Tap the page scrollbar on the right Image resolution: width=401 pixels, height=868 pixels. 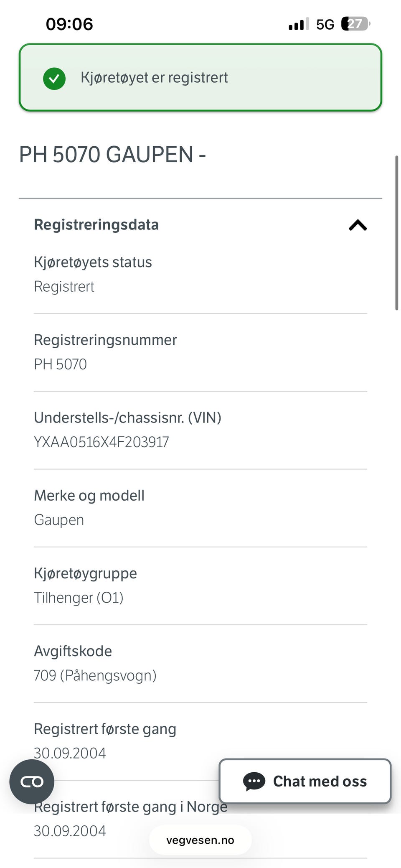coord(396,232)
